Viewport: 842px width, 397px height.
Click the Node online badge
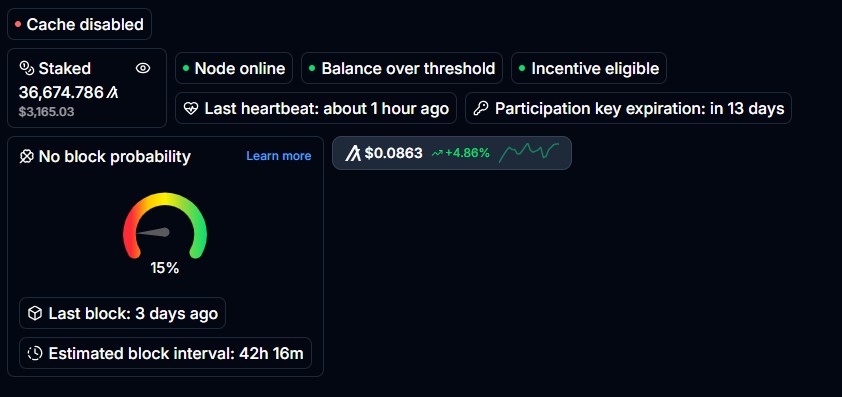234,68
